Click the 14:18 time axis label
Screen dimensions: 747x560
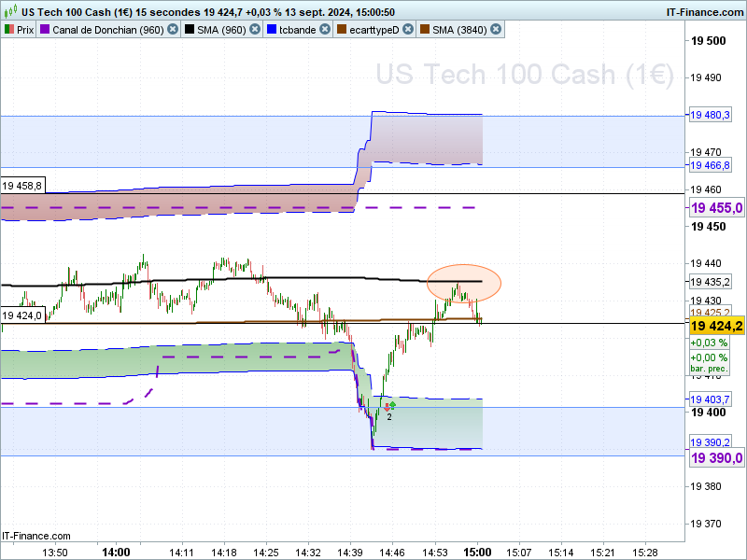(224, 553)
